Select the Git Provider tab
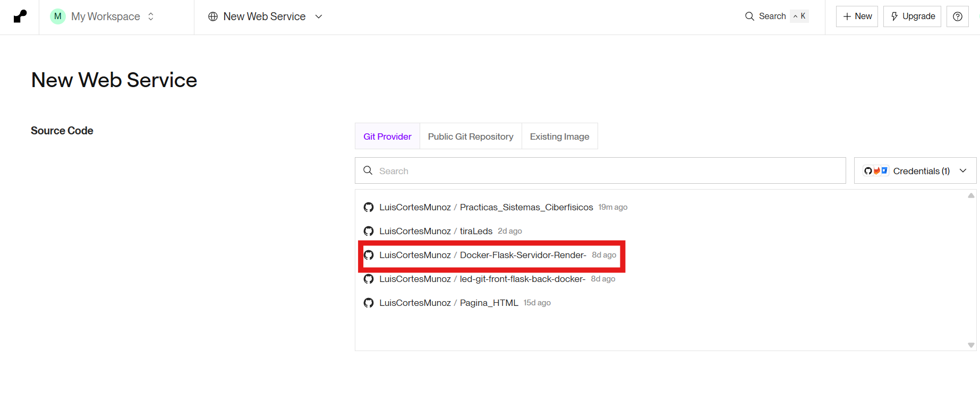 tap(387, 136)
